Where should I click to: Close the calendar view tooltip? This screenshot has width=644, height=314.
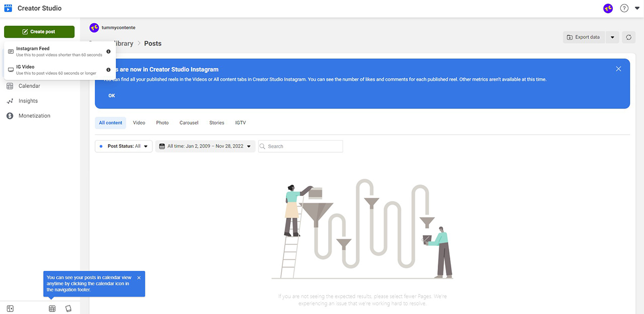(139, 277)
